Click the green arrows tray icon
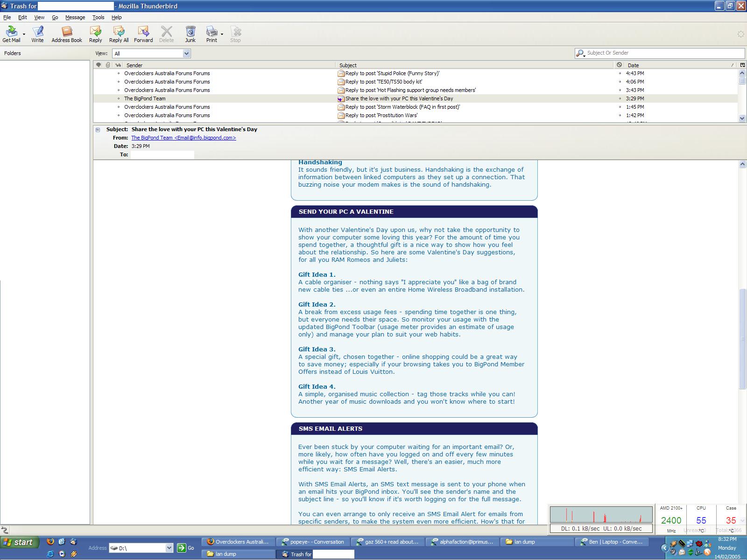 click(x=690, y=553)
